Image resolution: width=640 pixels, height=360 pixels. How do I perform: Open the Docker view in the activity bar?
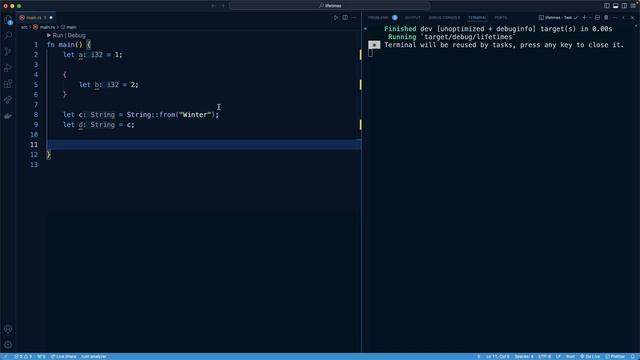[8, 116]
